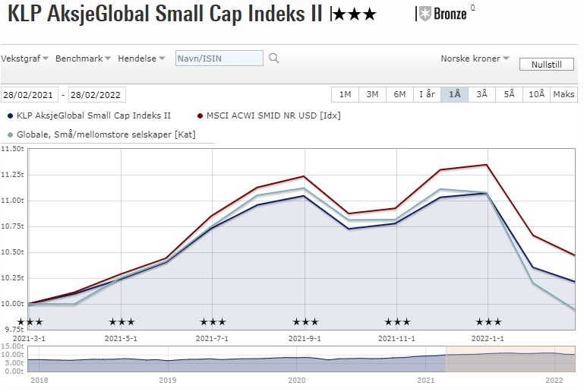Viewport: 584px width, 392px height.
Task: Open the Hendelse dropdown
Action: (141, 58)
